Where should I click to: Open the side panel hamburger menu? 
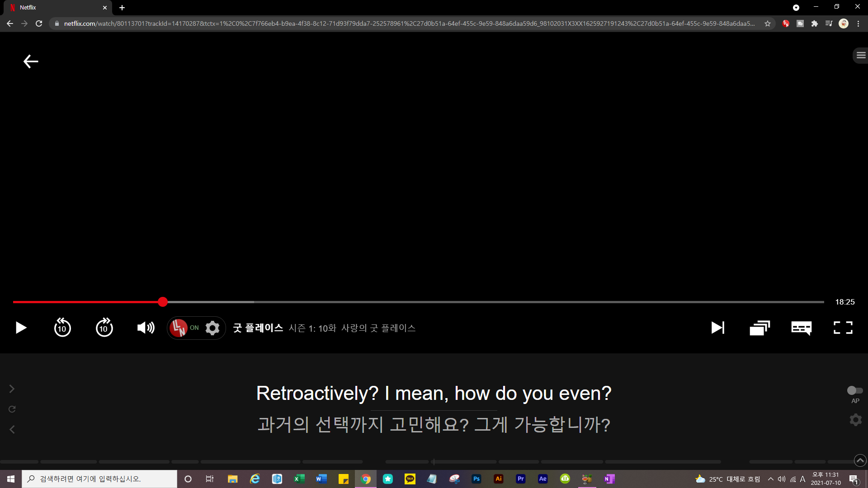(x=861, y=55)
